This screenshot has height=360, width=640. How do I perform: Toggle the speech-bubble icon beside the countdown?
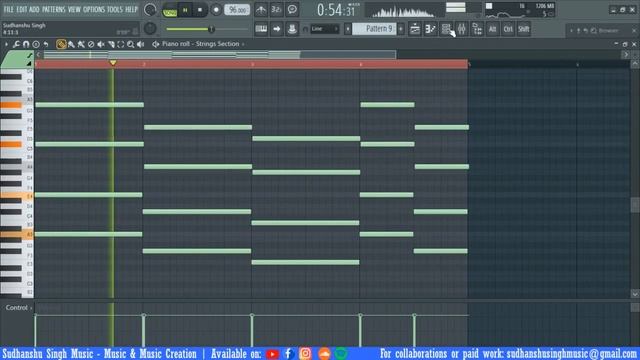pyautogui.click(x=292, y=9)
